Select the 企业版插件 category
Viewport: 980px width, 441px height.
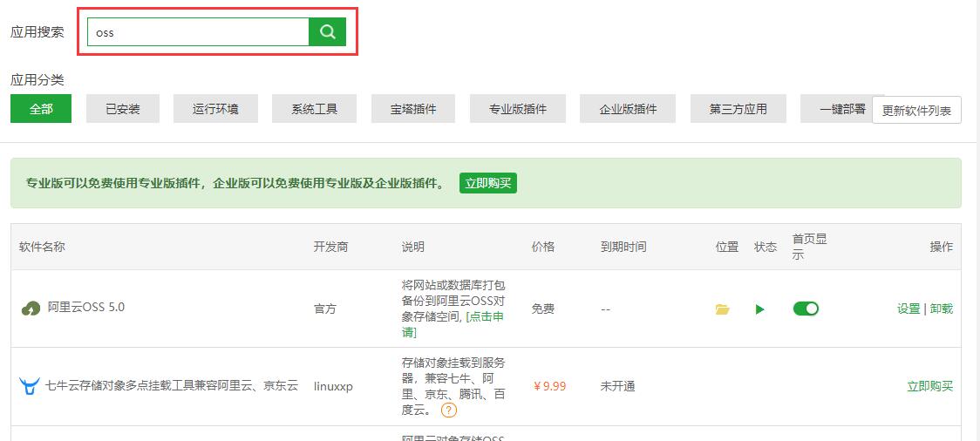tap(628, 109)
